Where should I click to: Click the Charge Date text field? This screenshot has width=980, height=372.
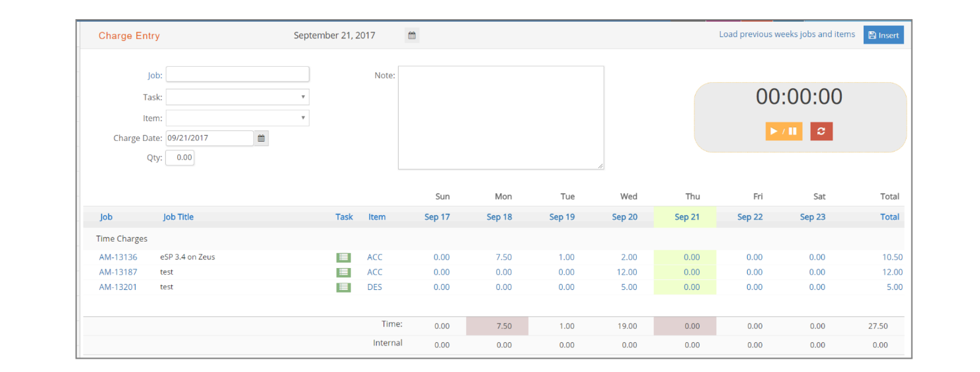tap(210, 138)
